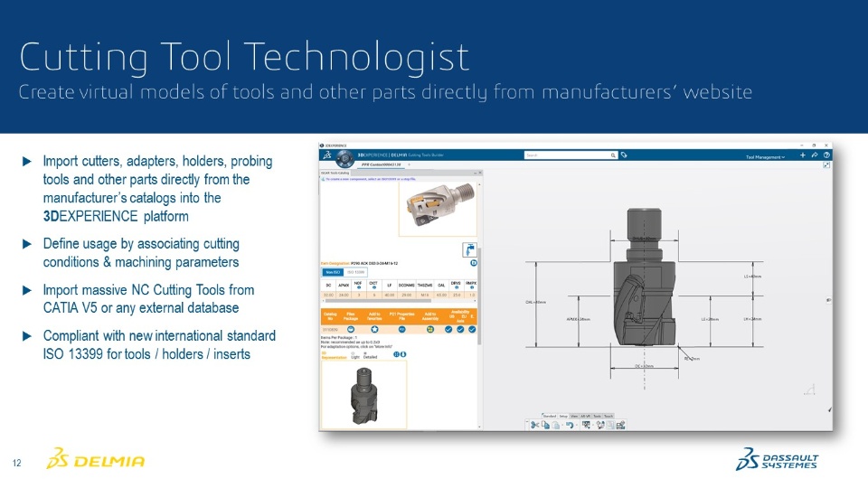Click the 3D representation preview thumbnail
Image resolution: width=868 pixels, height=488 pixels.
pos(364,395)
